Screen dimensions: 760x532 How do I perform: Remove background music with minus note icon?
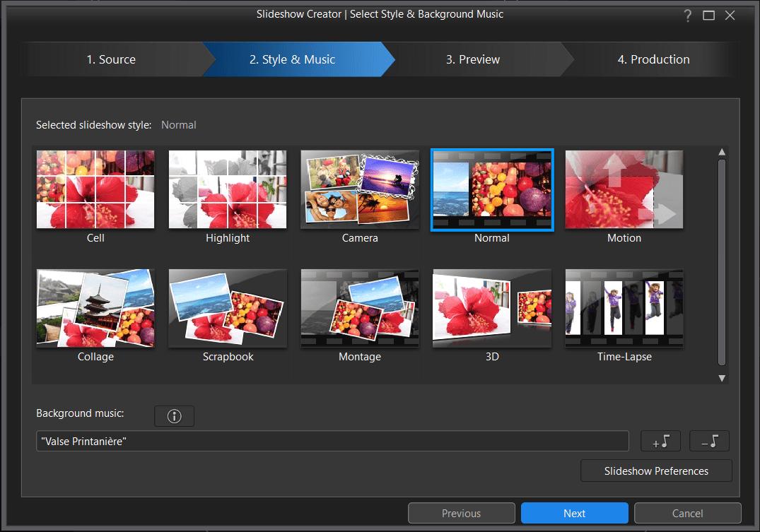(710, 441)
